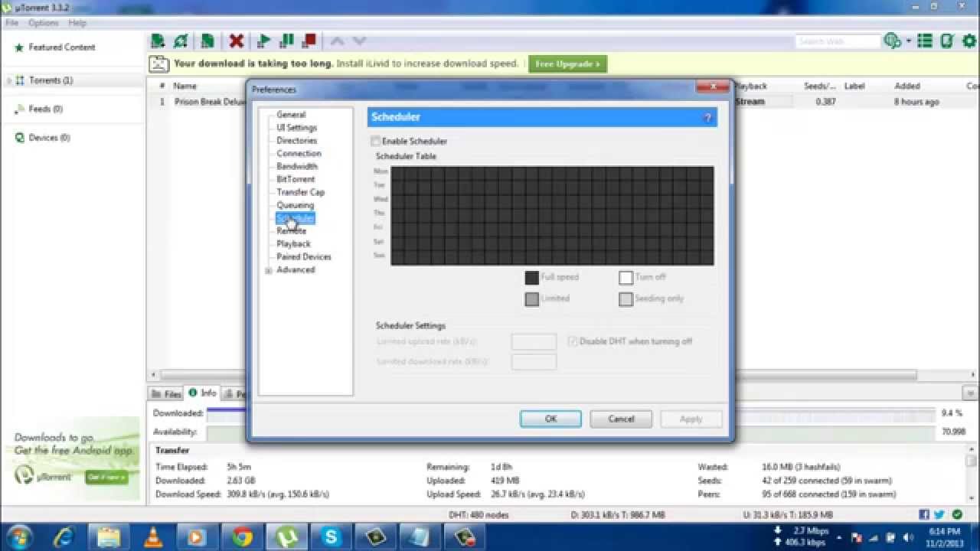The image size is (980, 551).
Task: Select Connection in Preferences tree
Action: [x=299, y=154]
